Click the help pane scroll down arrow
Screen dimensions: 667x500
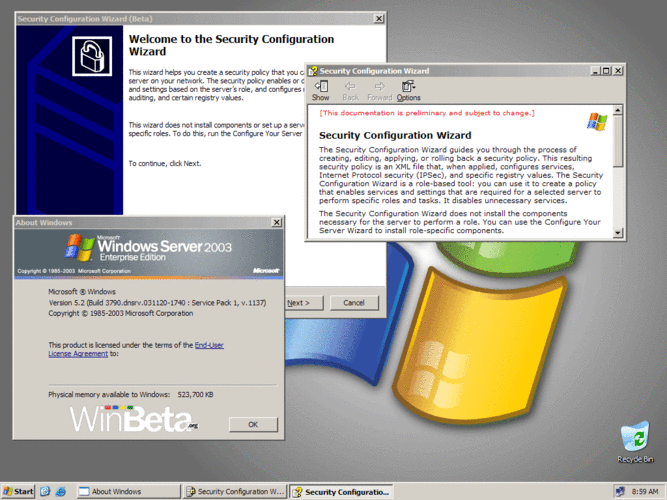coord(618,233)
